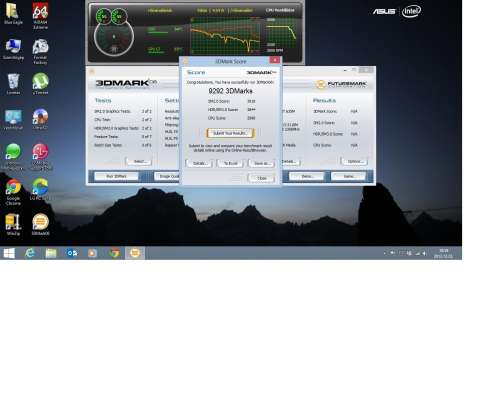Click Submit Your Results button
Image resolution: width=500 pixels, height=406 pixels.
[230, 133]
